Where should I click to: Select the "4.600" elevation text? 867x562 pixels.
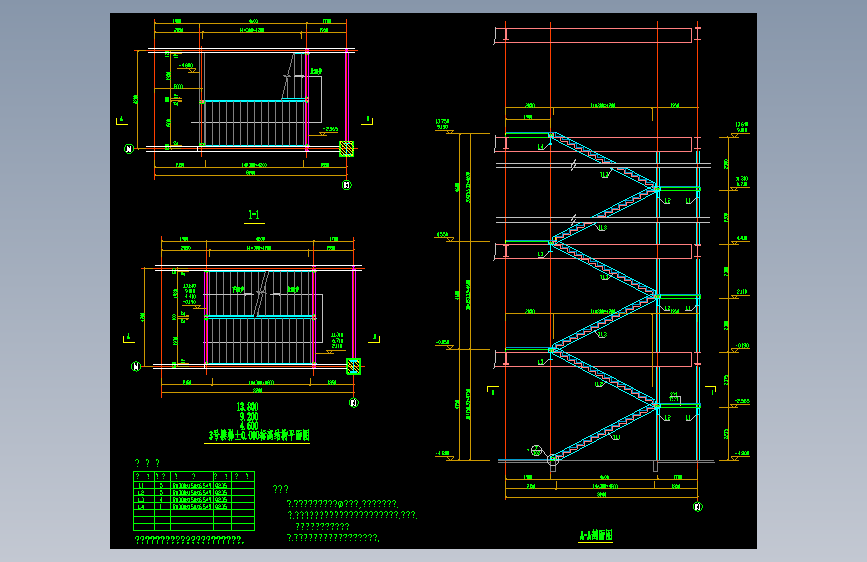pos(249,426)
